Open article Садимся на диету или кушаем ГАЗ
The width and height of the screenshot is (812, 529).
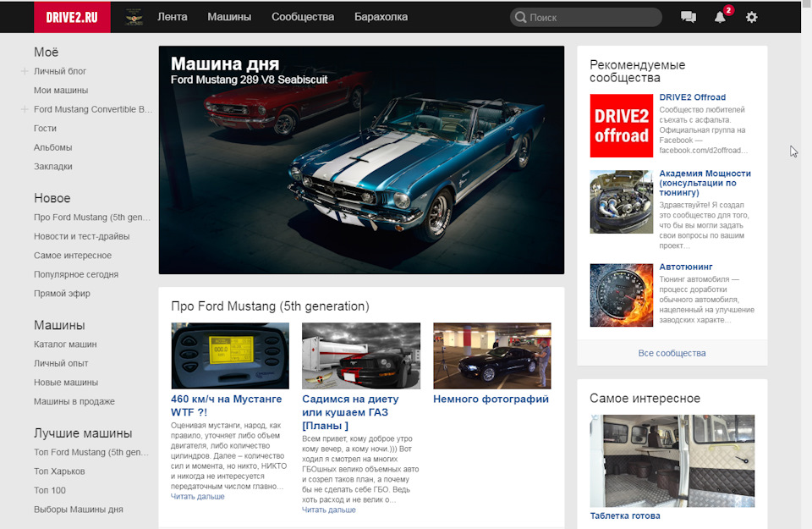pos(350,412)
